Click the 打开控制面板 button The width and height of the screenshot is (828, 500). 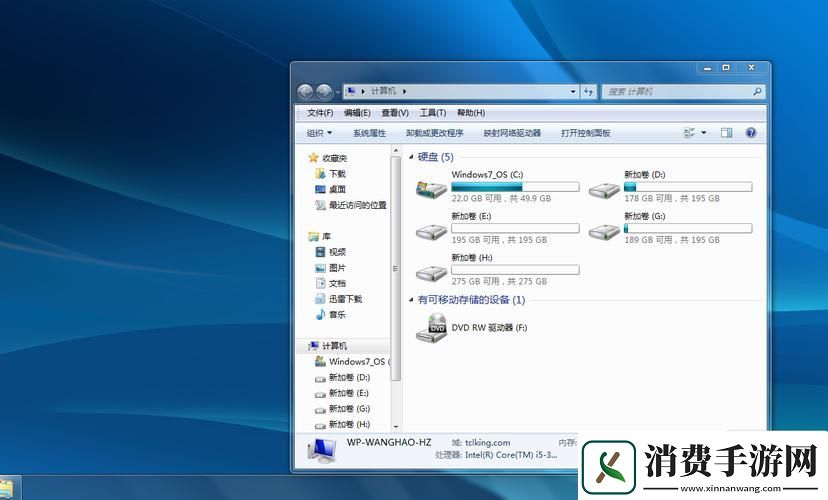(585, 133)
